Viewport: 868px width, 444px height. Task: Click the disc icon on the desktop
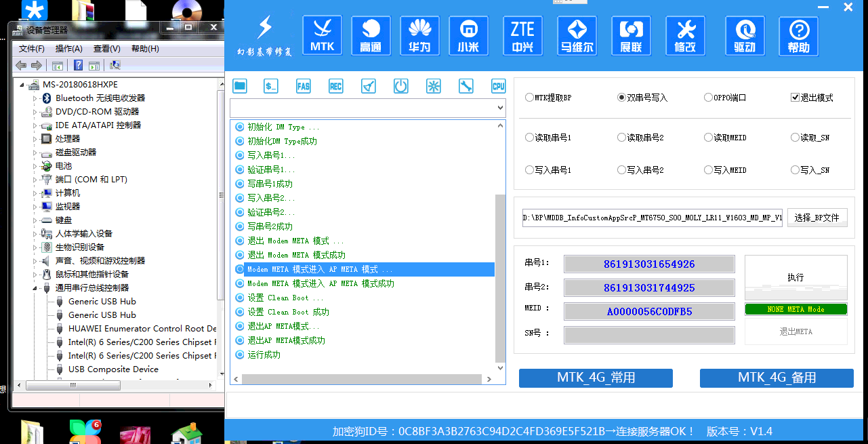pos(187,11)
